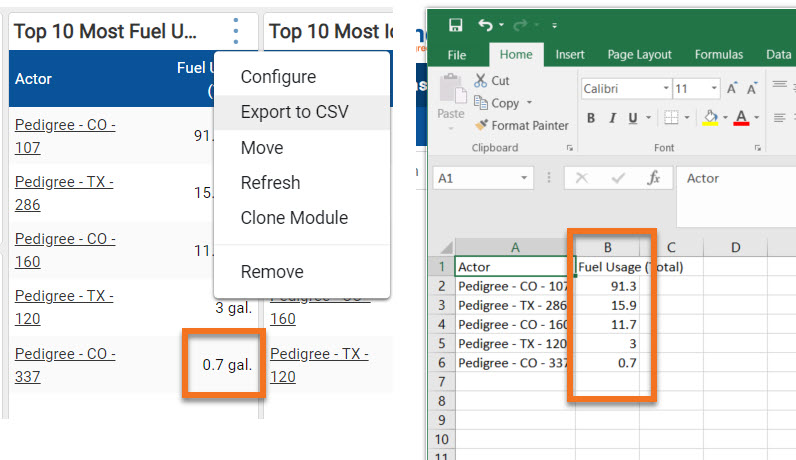Click the Paste clipboard icon
The width and height of the screenshot is (796, 460).
[452, 89]
